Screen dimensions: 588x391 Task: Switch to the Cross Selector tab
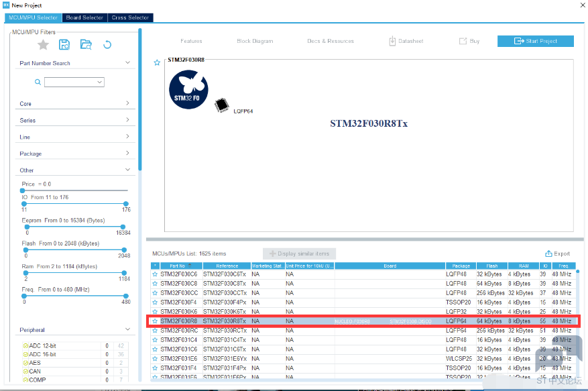pos(131,17)
